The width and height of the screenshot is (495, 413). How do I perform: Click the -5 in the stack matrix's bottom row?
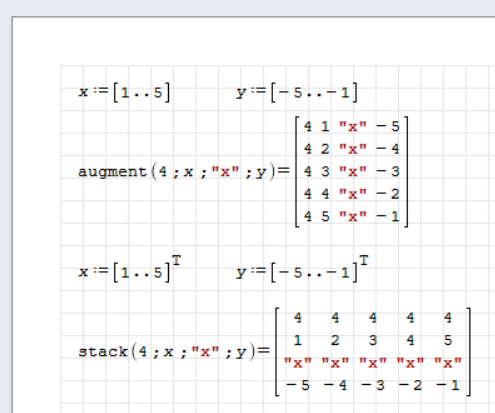coord(298,385)
